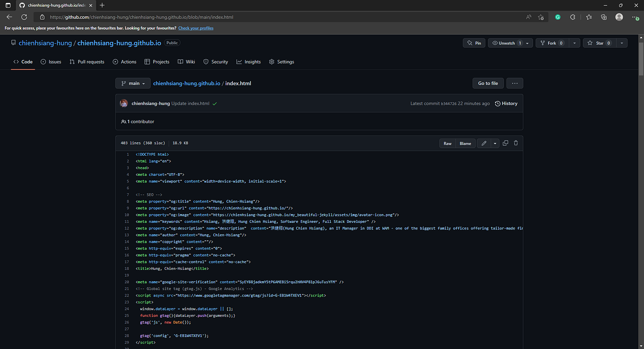644x349 pixels.
Task: Open a new browser tab
Action: (x=102, y=5)
